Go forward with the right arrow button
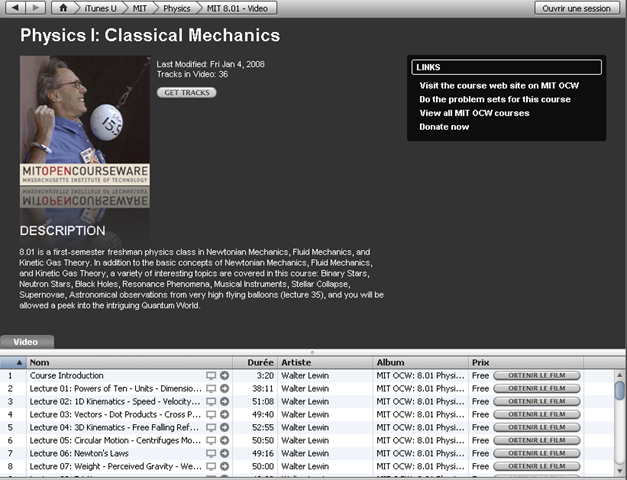This screenshot has width=627, height=480. point(36,8)
